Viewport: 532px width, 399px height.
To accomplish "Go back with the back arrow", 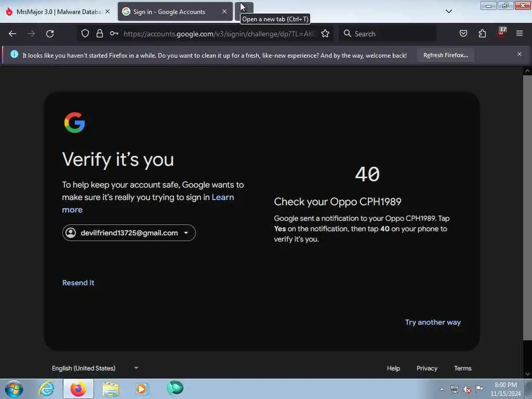I will tap(12, 34).
